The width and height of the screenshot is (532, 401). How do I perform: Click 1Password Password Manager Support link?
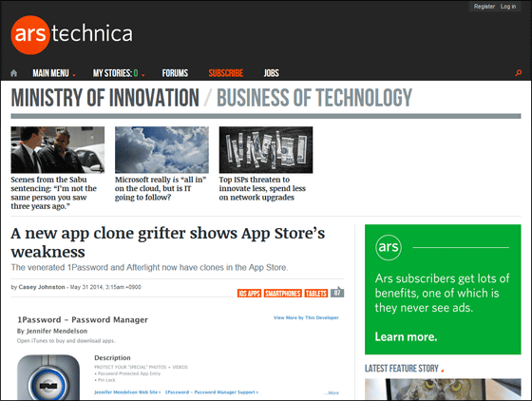(211, 392)
